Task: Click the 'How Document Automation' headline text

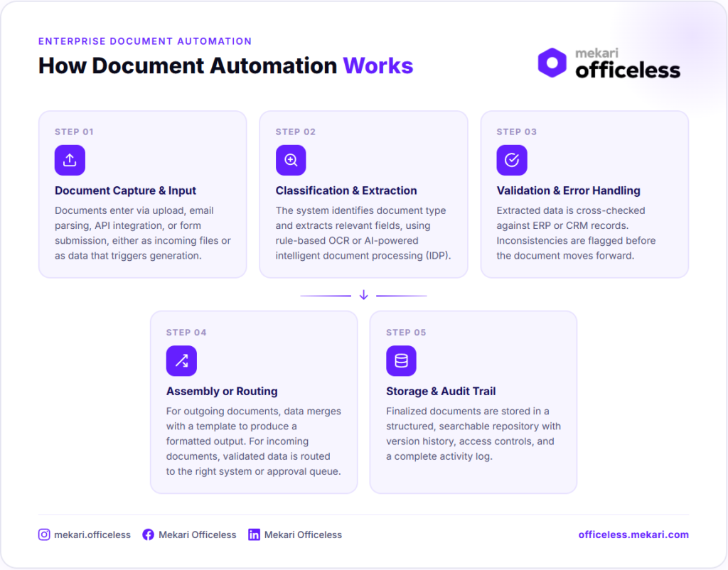Action: pyautogui.click(x=188, y=65)
